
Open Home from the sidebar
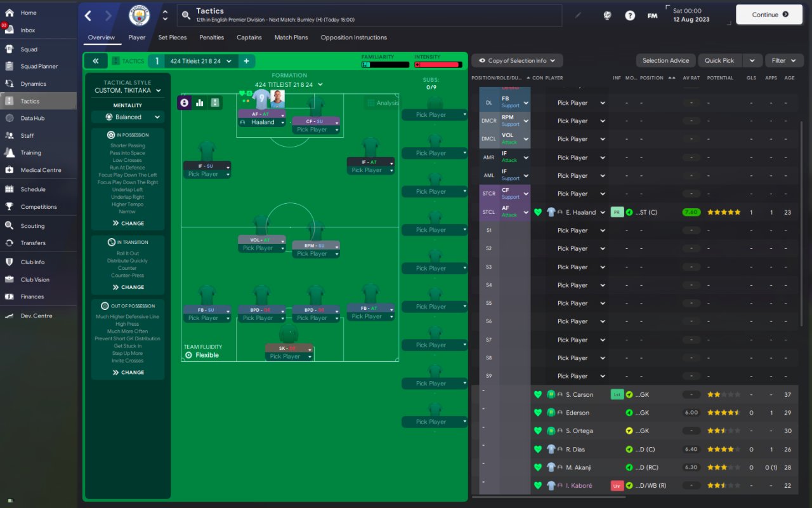click(x=29, y=13)
